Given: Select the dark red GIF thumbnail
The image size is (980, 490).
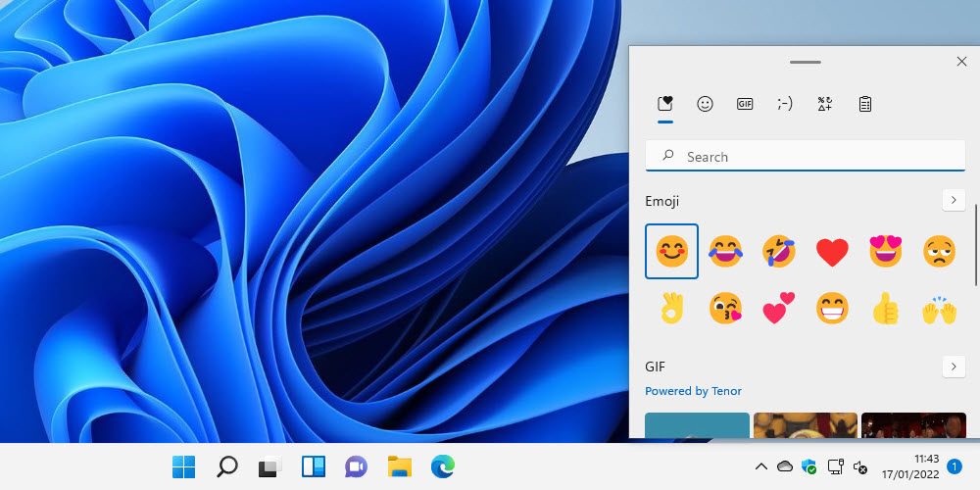Looking at the screenshot, I should [x=913, y=425].
